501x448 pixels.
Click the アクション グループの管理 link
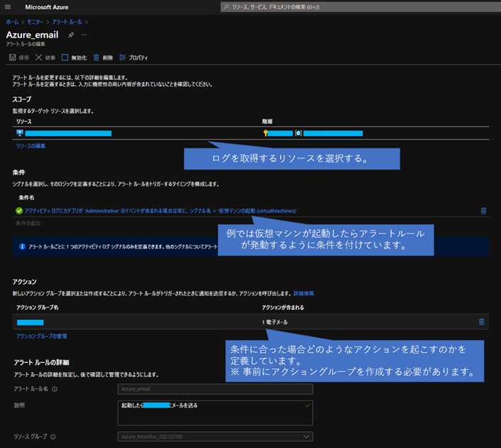[42, 336]
